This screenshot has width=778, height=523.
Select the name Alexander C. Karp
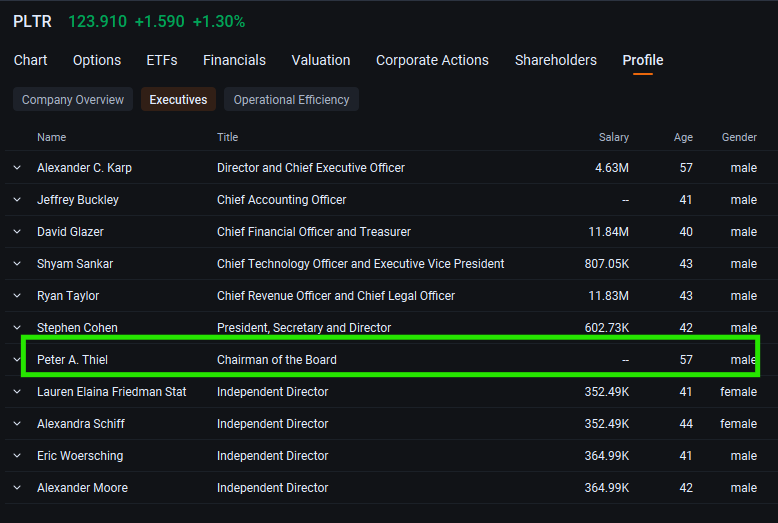pyautogui.click(x=84, y=168)
